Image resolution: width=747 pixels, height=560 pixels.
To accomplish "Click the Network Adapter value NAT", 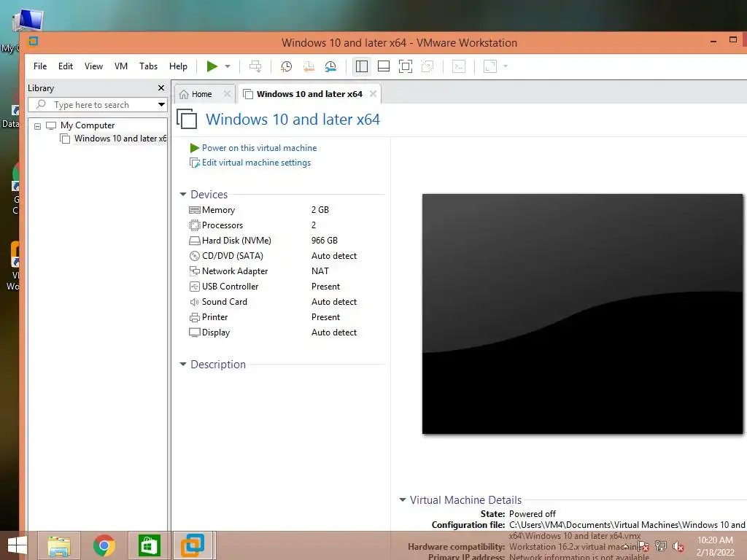I will 320,271.
